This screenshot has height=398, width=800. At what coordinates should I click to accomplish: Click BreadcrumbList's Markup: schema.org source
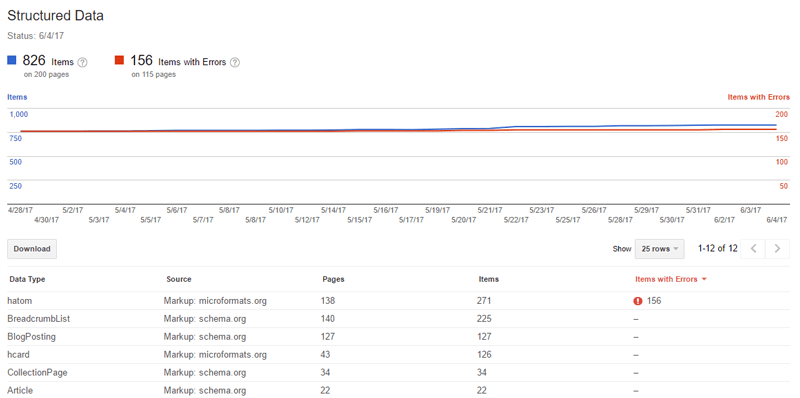pos(205,319)
